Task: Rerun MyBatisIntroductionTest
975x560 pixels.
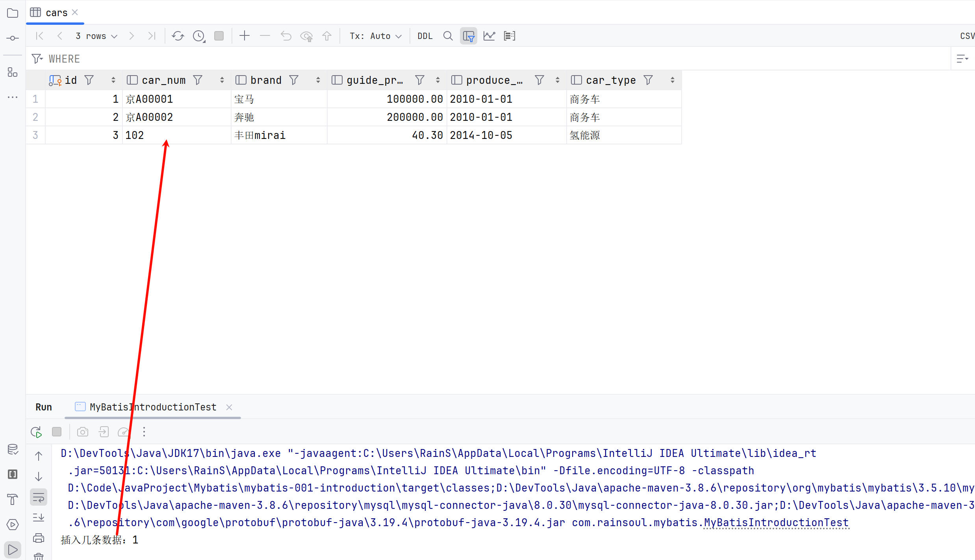Action: tap(36, 432)
